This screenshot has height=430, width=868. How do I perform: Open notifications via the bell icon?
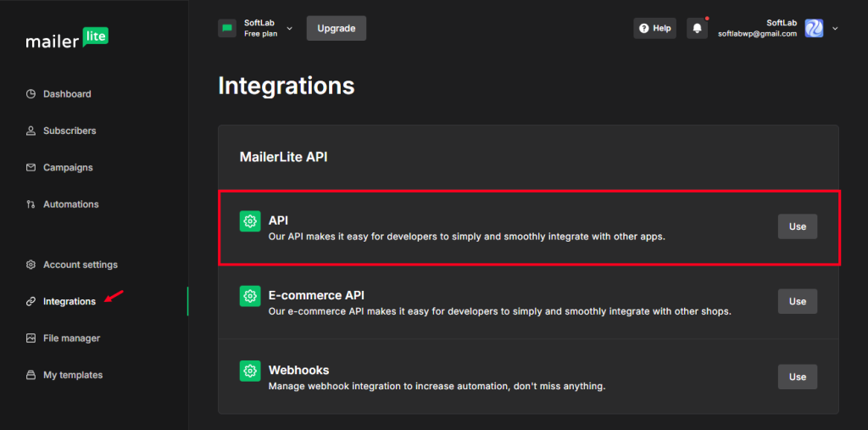coord(698,28)
